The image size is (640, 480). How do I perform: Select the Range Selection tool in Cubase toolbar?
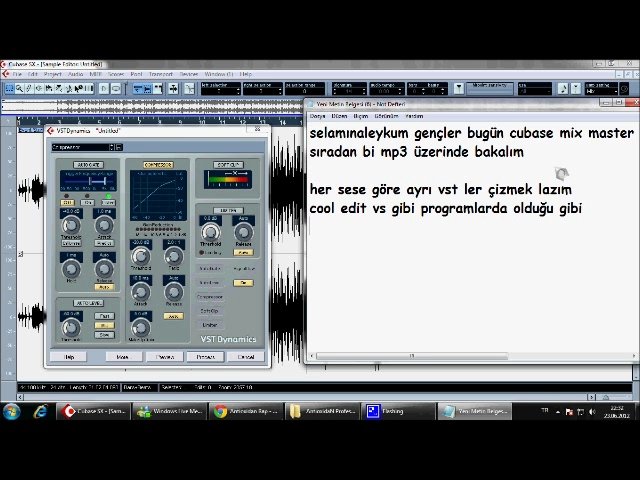[9, 88]
